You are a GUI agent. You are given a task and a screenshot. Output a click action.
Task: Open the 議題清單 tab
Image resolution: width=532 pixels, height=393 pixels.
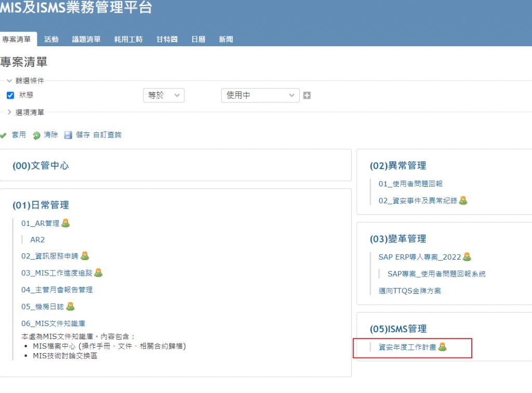coord(86,39)
